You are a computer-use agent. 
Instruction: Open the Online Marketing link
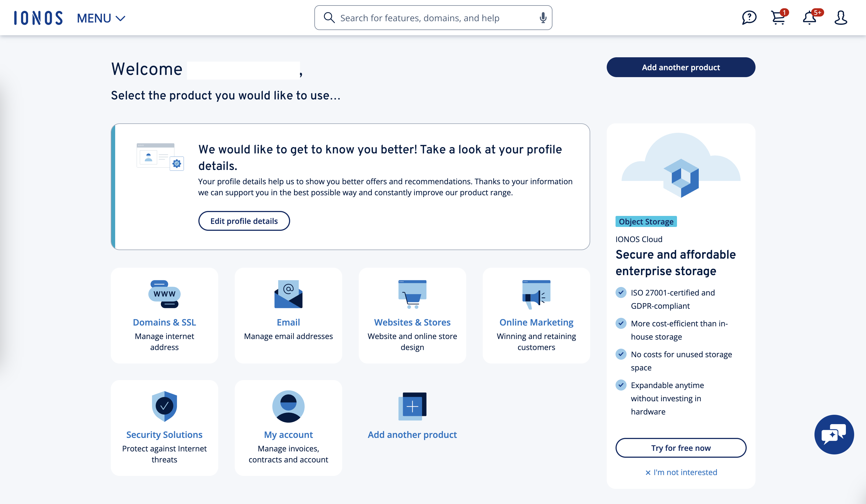point(536,322)
